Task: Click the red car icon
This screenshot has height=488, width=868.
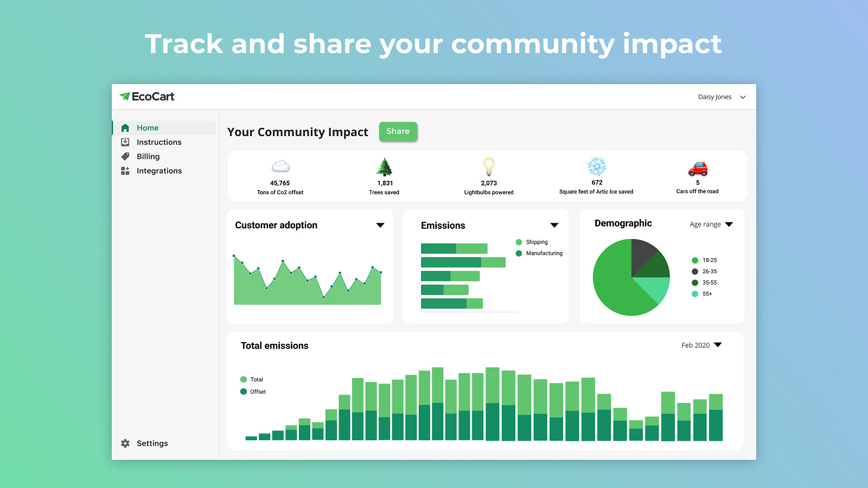Action: (698, 169)
